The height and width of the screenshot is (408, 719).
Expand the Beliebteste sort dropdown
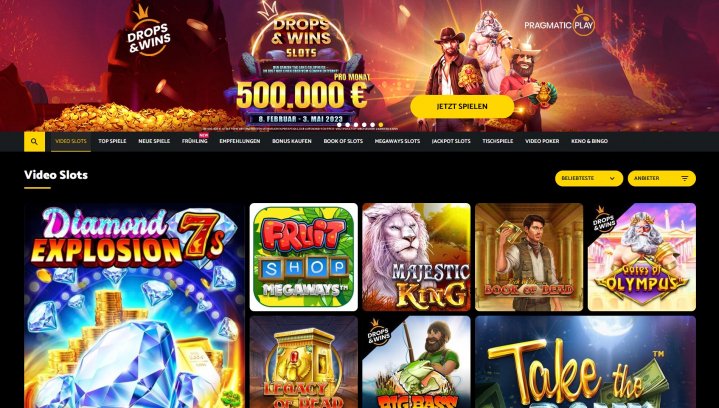(x=589, y=179)
